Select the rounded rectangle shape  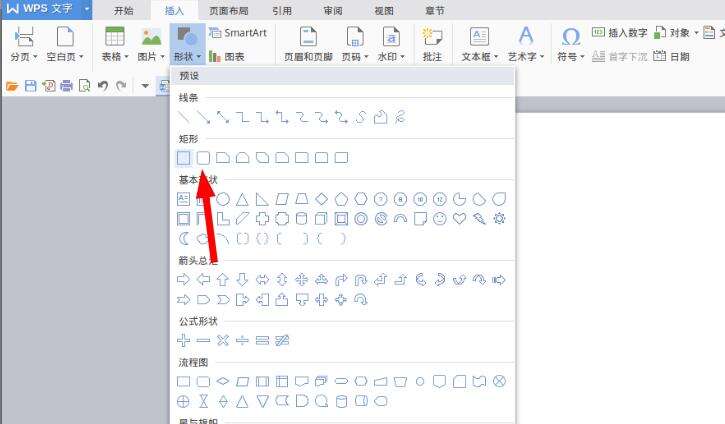point(203,158)
